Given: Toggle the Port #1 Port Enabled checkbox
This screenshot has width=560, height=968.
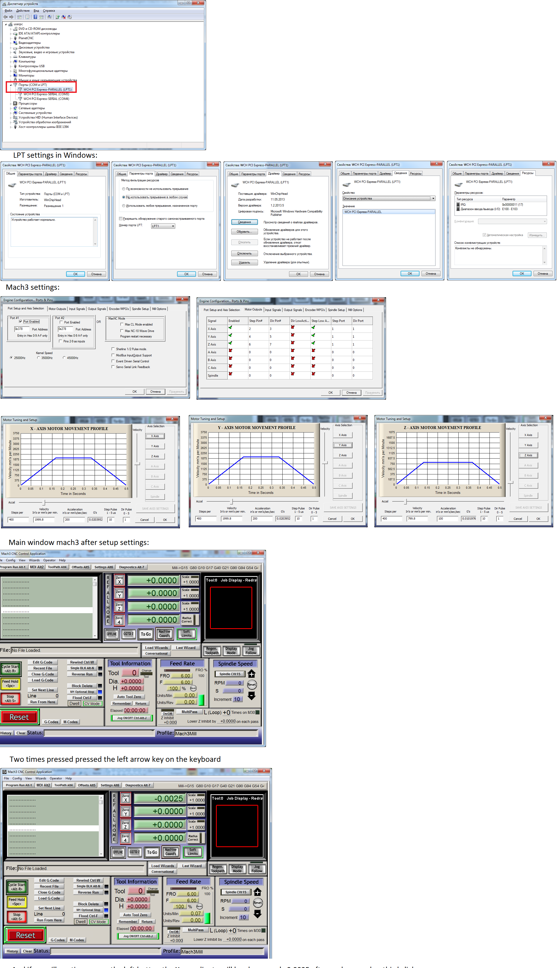Looking at the screenshot, I should point(21,322).
